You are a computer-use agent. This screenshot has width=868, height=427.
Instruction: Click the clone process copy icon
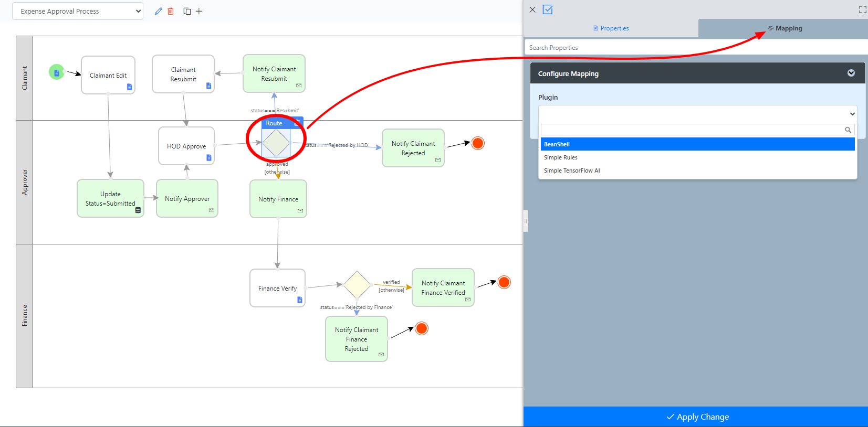coord(187,11)
